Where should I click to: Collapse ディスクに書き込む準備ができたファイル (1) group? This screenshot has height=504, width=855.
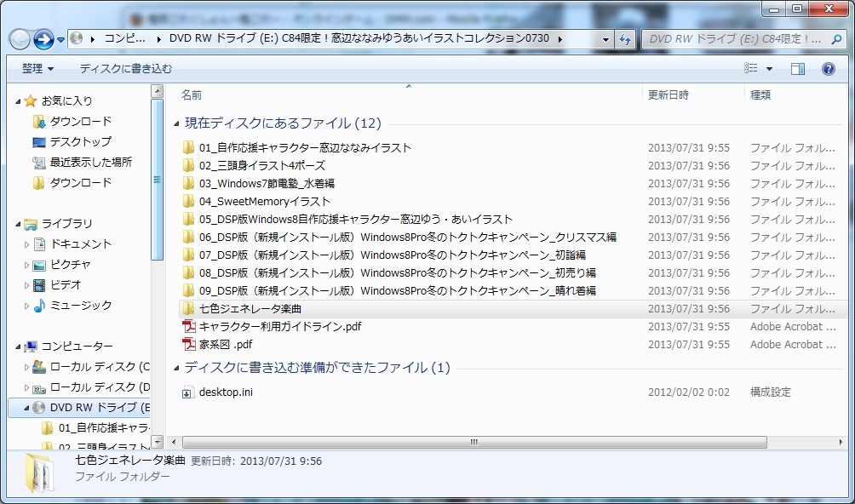(176, 369)
